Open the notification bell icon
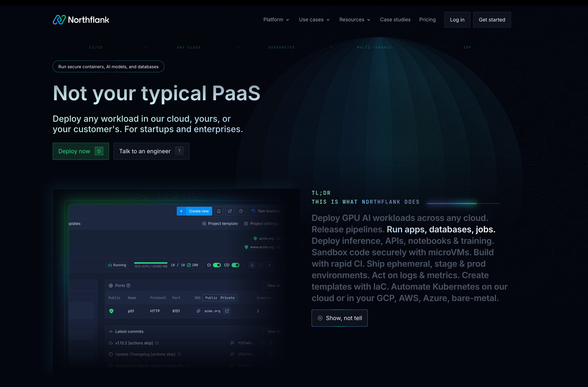The image size is (588, 387). tap(219, 211)
